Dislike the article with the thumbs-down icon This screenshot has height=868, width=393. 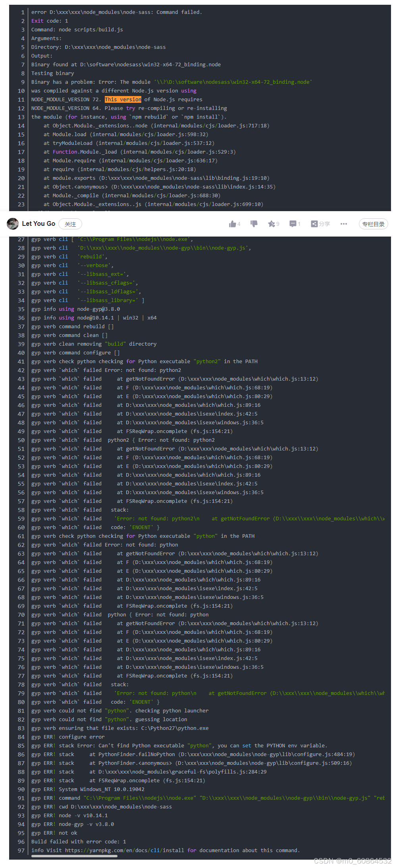254,223
